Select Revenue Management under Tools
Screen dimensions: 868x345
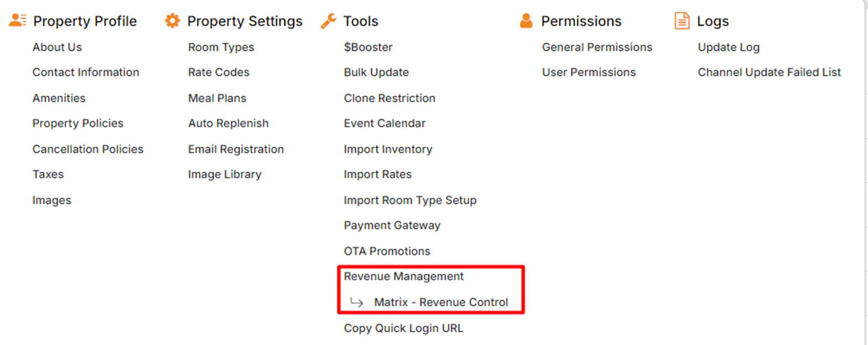tap(403, 276)
